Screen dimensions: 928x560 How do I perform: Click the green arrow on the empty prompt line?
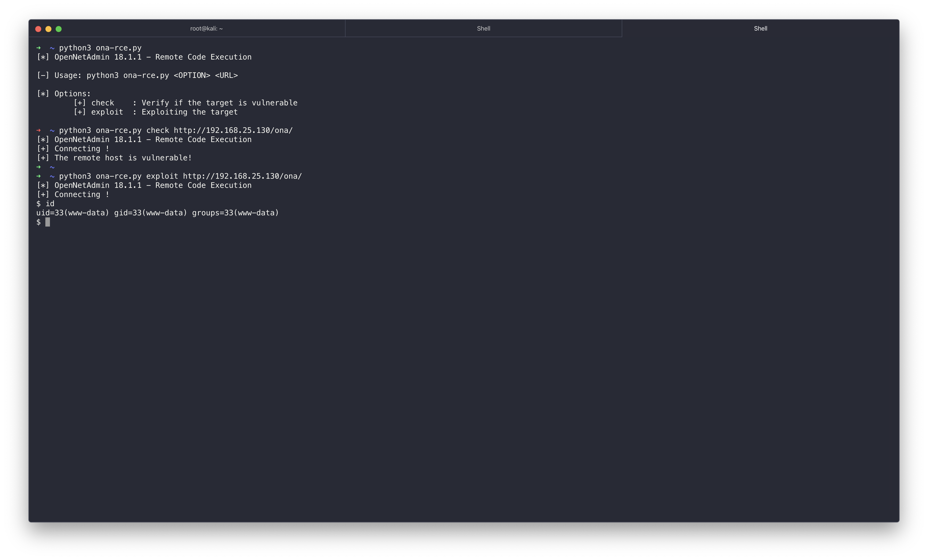click(38, 167)
